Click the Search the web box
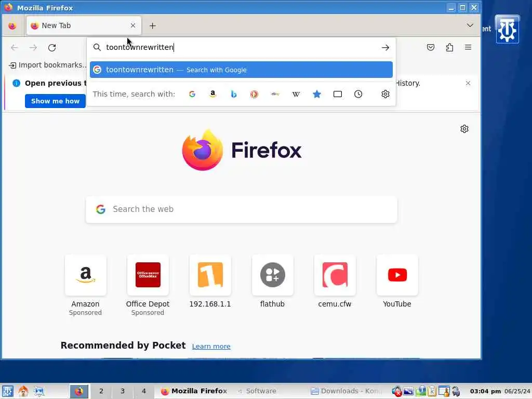The width and height of the screenshot is (532, 399). (x=241, y=209)
